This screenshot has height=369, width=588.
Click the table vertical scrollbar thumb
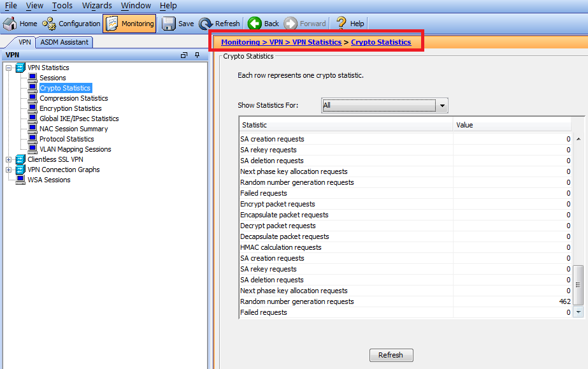[x=578, y=285]
